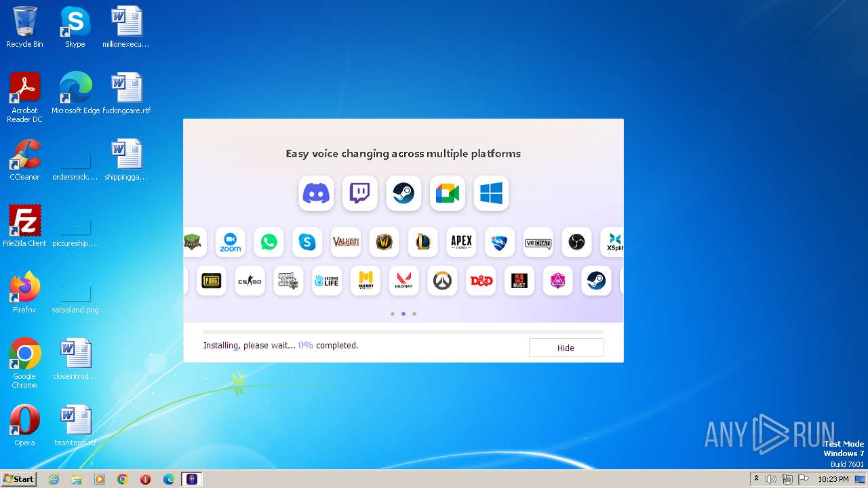Click the Hide button in the installer
The width and height of the screenshot is (868, 488).
[566, 348]
